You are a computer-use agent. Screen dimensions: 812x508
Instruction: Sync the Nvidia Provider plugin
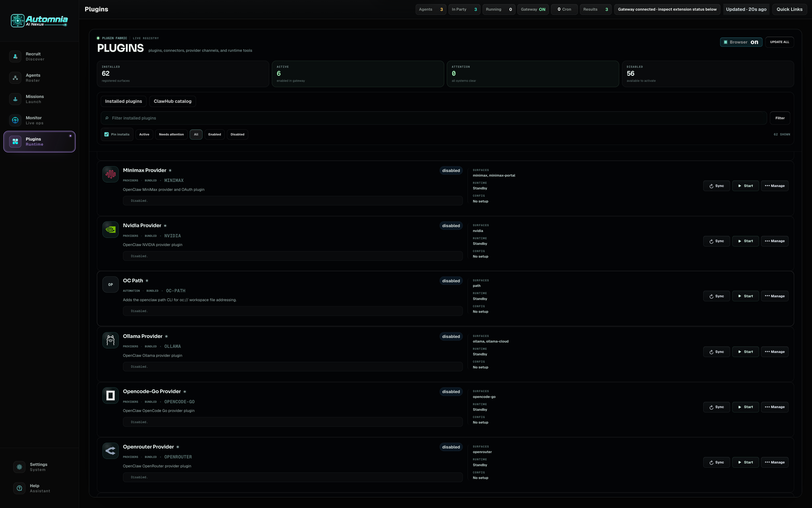[716, 241]
